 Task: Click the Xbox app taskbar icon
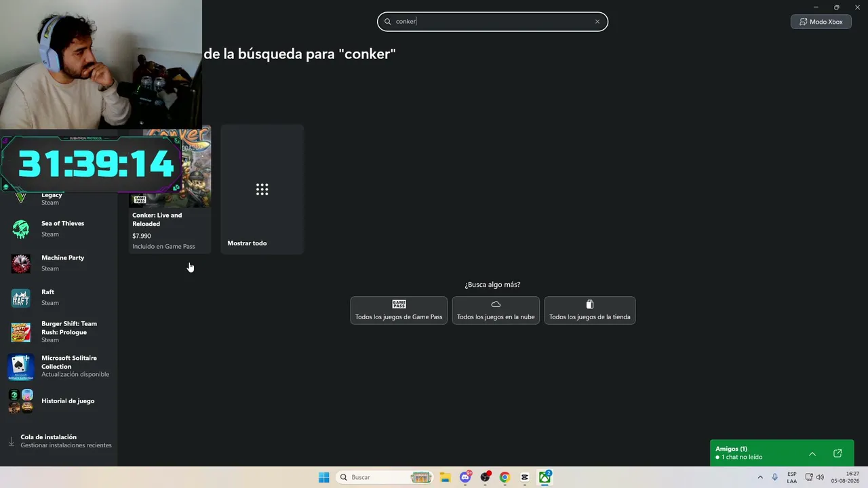pyautogui.click(x=545, y=477)
